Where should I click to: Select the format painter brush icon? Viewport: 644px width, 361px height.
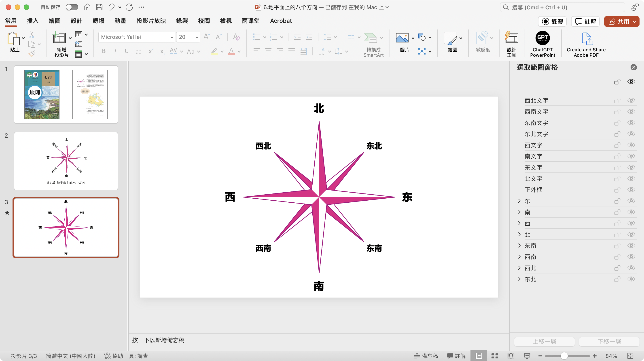click(x=32, y=53)
